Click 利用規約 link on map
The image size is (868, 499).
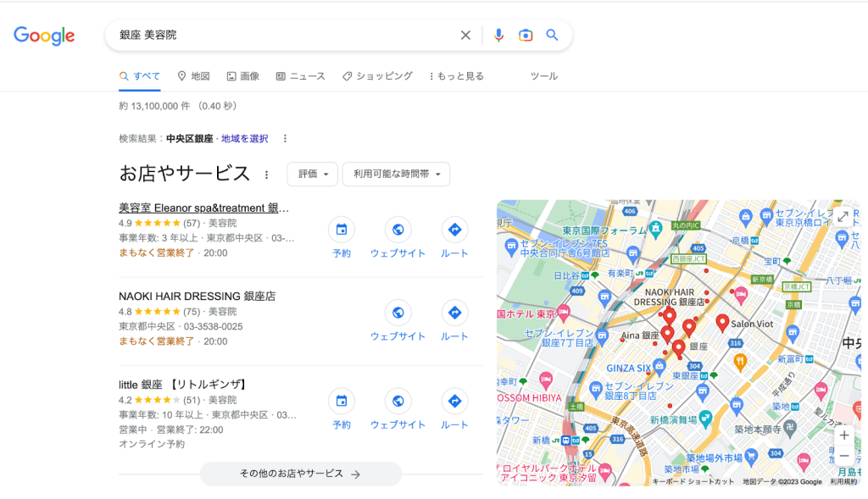click(843, 482)
